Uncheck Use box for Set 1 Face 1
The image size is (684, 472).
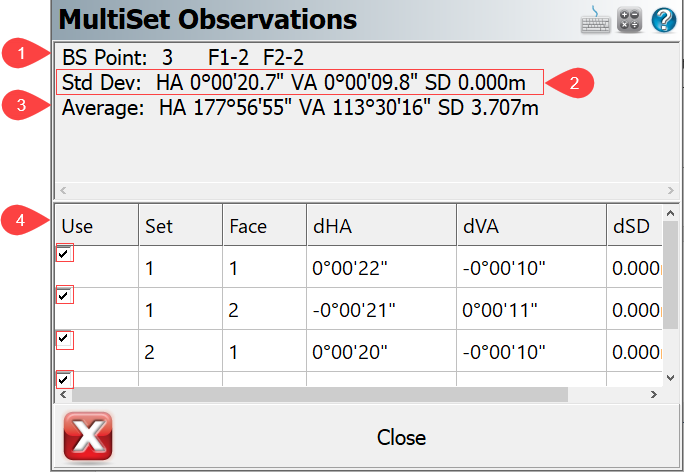(x=65, y=254)
